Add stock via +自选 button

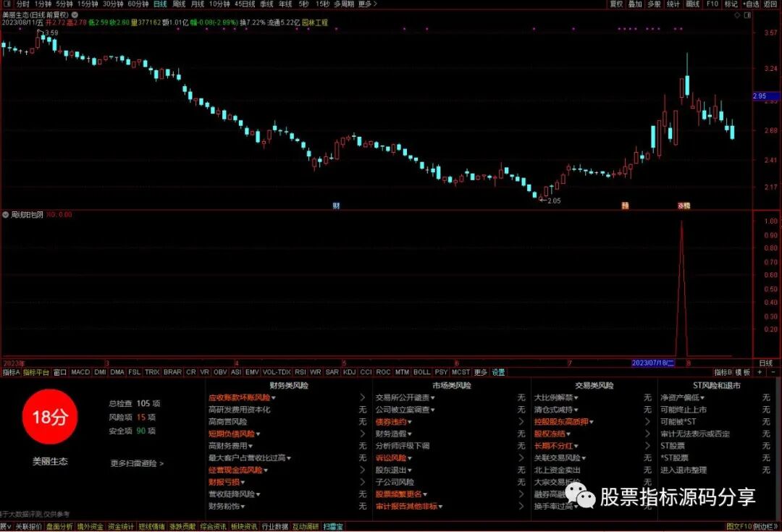pyautogui.click(x=752, y=4)
